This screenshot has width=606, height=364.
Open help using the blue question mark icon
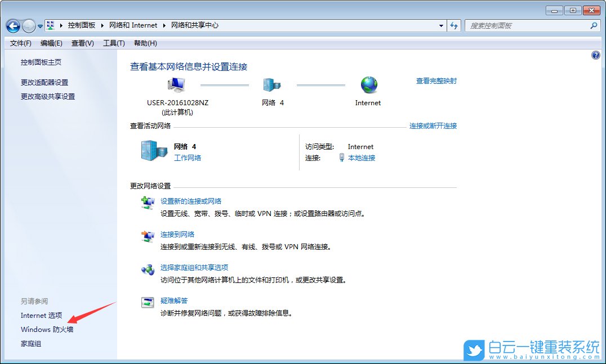coord(596,55)
